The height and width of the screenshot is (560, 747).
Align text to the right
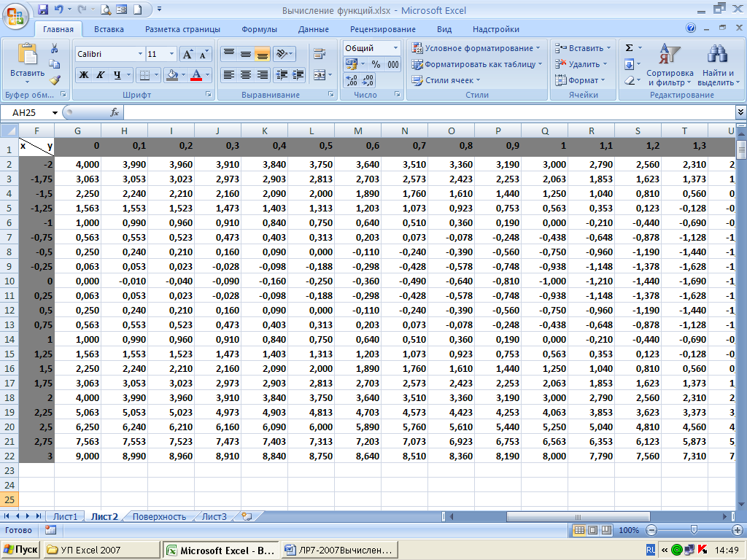(x=263, y=75)
